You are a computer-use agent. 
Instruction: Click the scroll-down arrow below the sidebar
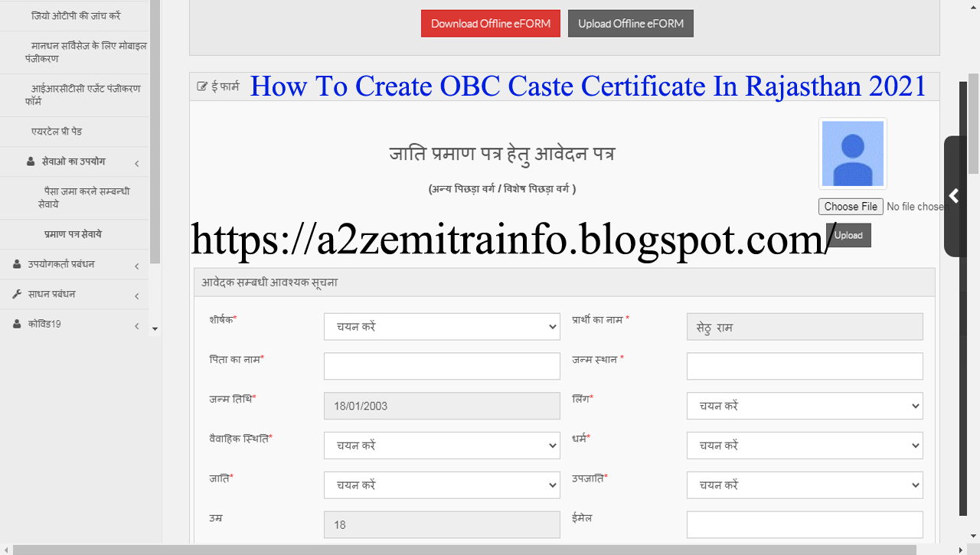point(155,329)
